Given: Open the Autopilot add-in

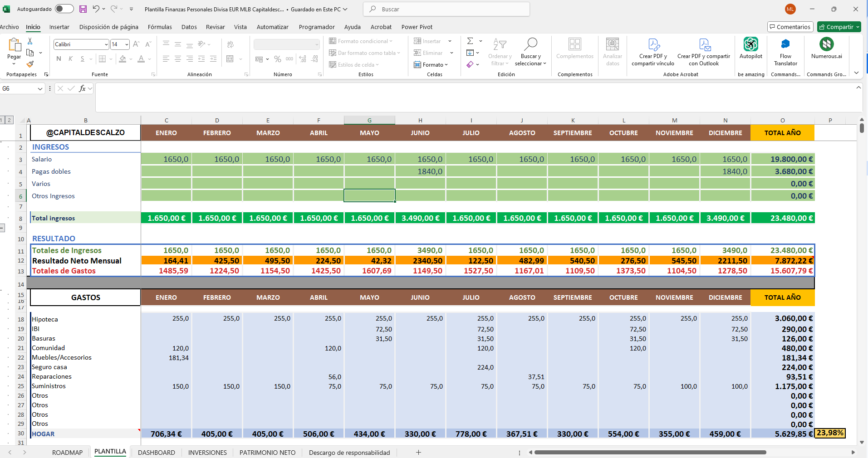Looking at the screenshot, I should coord(750,48).
